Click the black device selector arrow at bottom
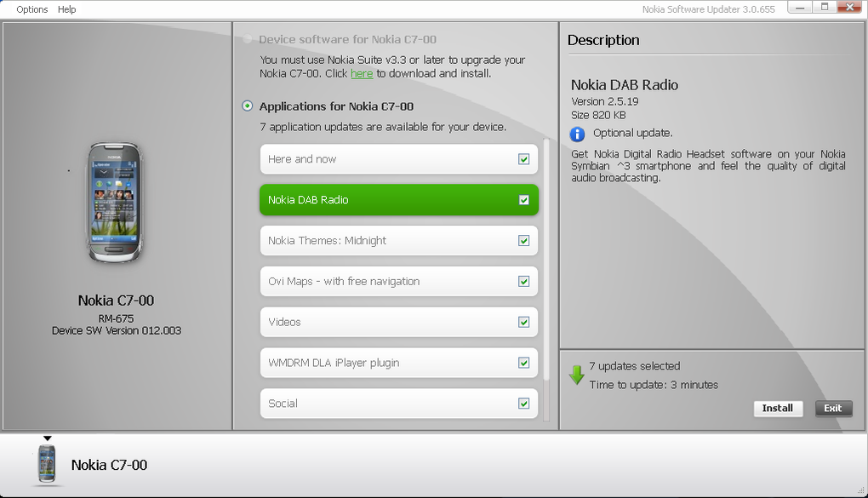868x498 pixels. pos(48,438)
